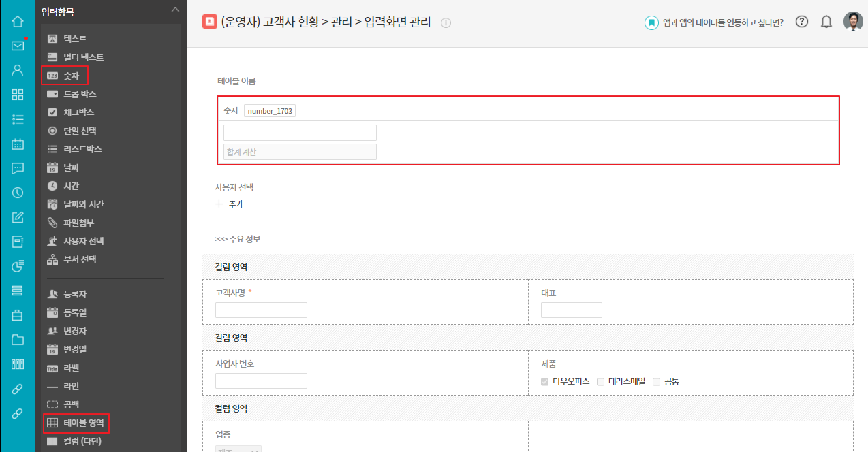
Task: Collapse the 입력항목 panel chevron
Action: click(x=175, y=10)
